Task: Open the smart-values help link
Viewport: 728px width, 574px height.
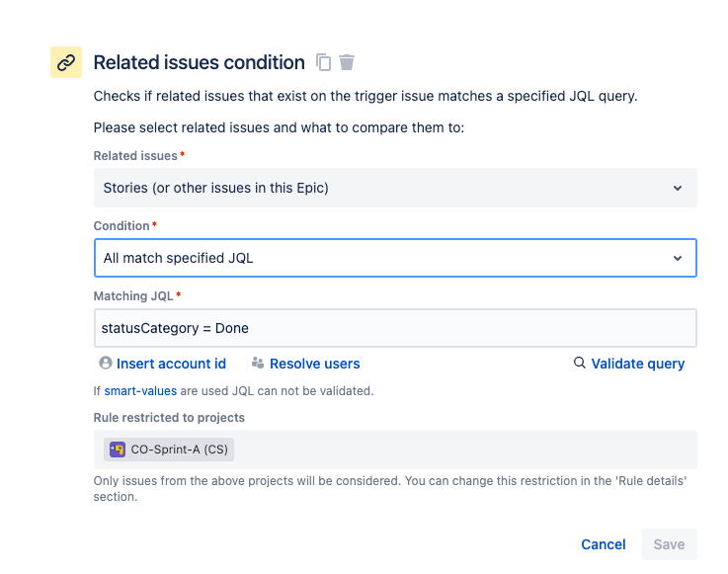Action: (x=140, y=391)
